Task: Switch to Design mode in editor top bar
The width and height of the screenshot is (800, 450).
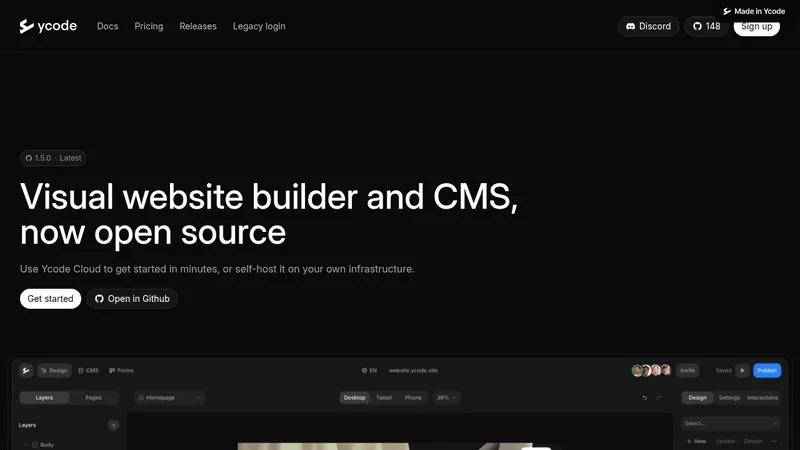Action: coord(54,370)
